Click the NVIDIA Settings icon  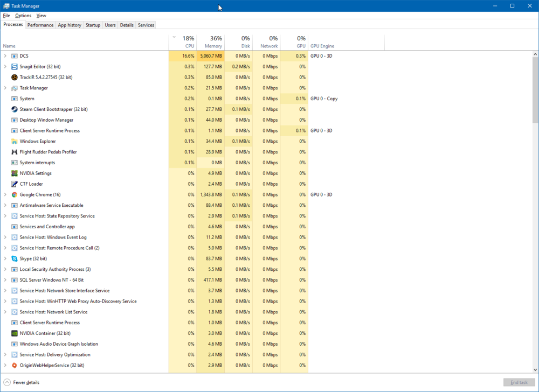coord(15,173)
